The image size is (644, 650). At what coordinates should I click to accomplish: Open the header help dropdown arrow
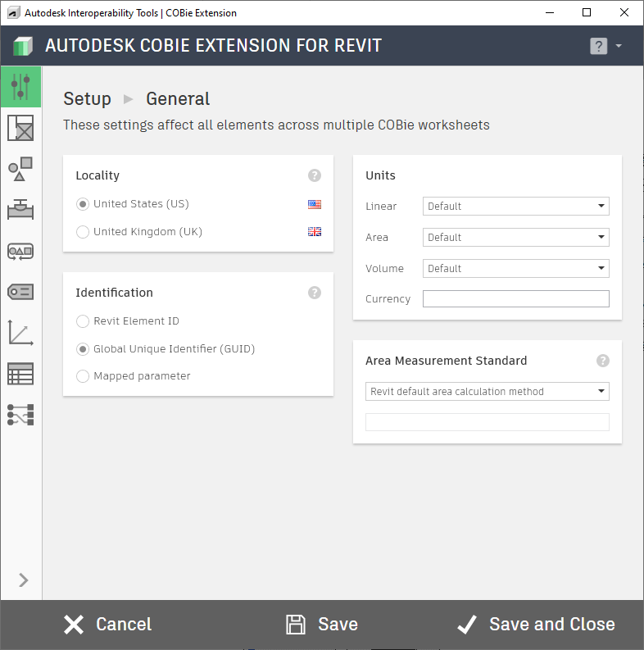pos(619,46)
